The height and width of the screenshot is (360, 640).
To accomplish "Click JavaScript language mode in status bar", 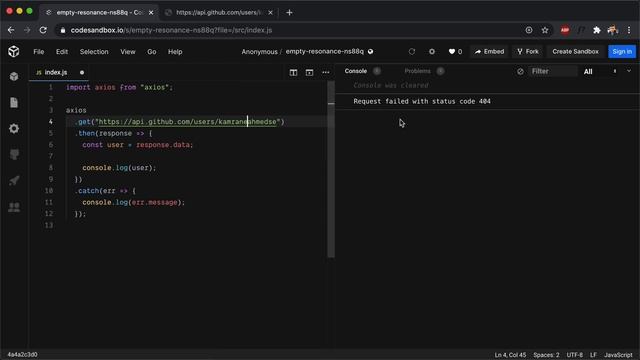I will point(618,355).
